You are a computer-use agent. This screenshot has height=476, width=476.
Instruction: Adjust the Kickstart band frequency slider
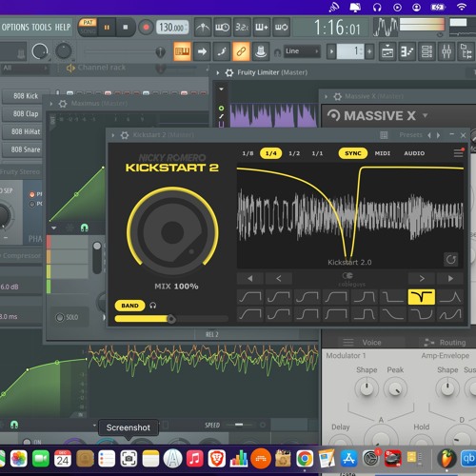point(171,319)
